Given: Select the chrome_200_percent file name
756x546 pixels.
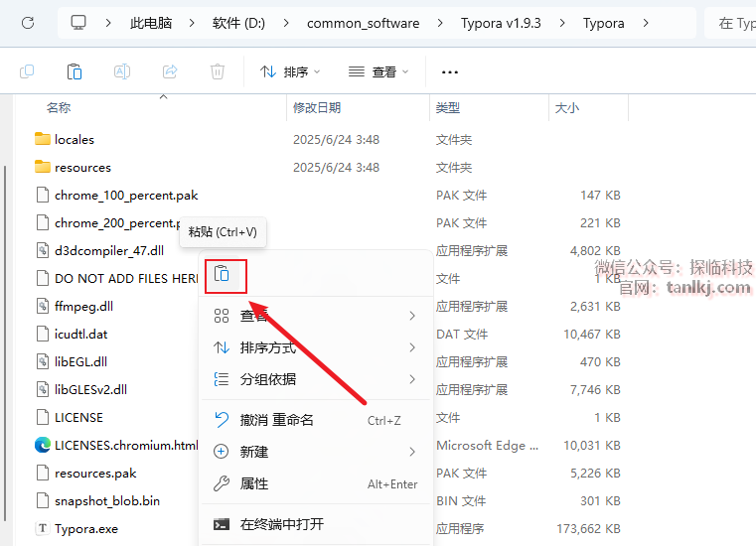Looking at the screenshot, I should point(117,223).
